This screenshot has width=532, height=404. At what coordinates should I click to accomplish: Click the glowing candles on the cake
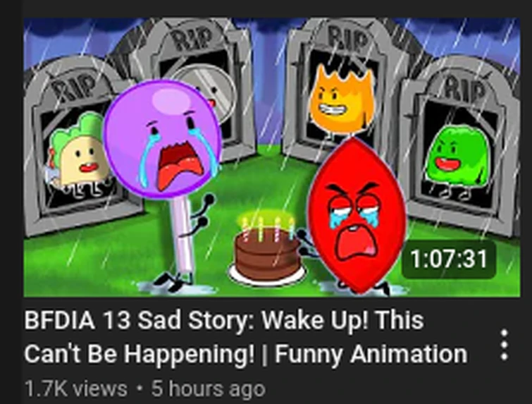click(267, 227)
